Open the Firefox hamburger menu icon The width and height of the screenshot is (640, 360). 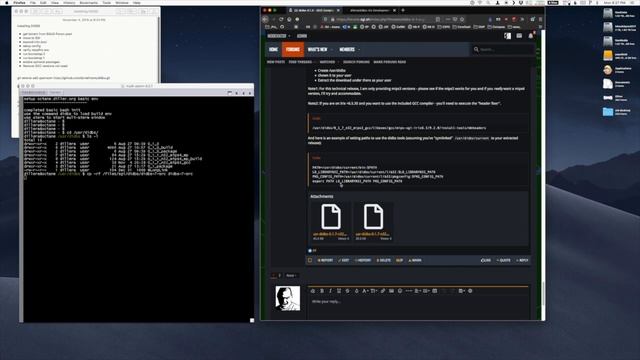[540, 19]
